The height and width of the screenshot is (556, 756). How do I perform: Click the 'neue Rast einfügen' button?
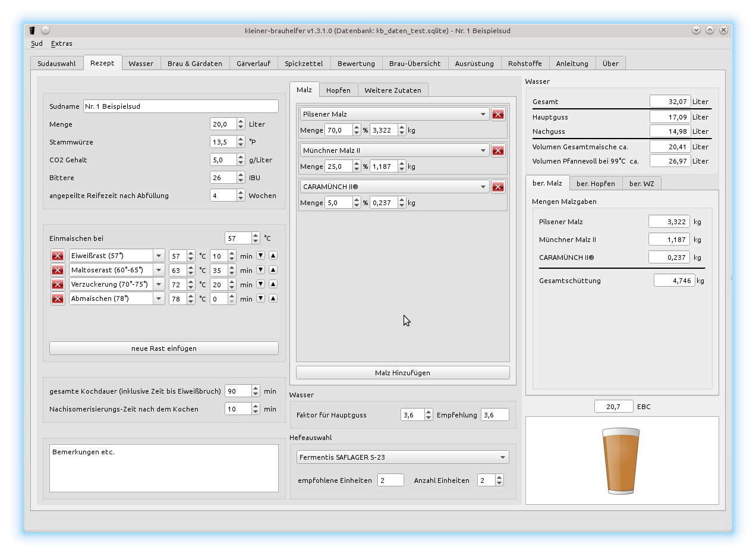(x=163, y=348)
